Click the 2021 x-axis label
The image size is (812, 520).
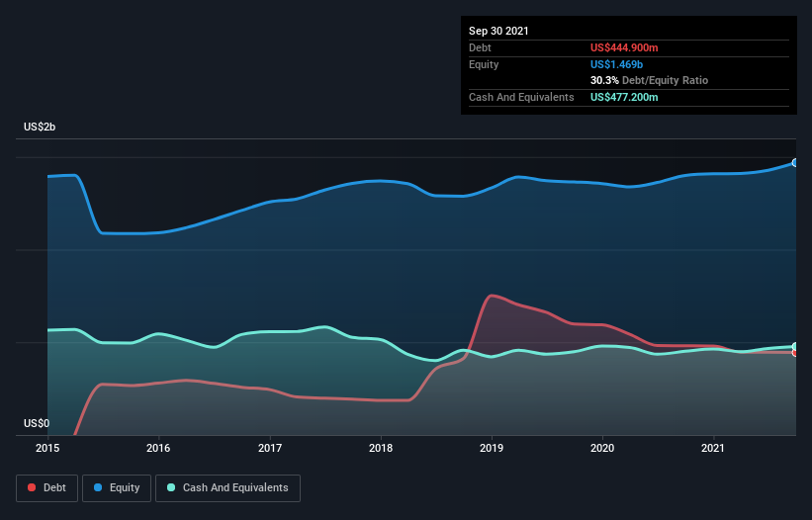(713, 448)
